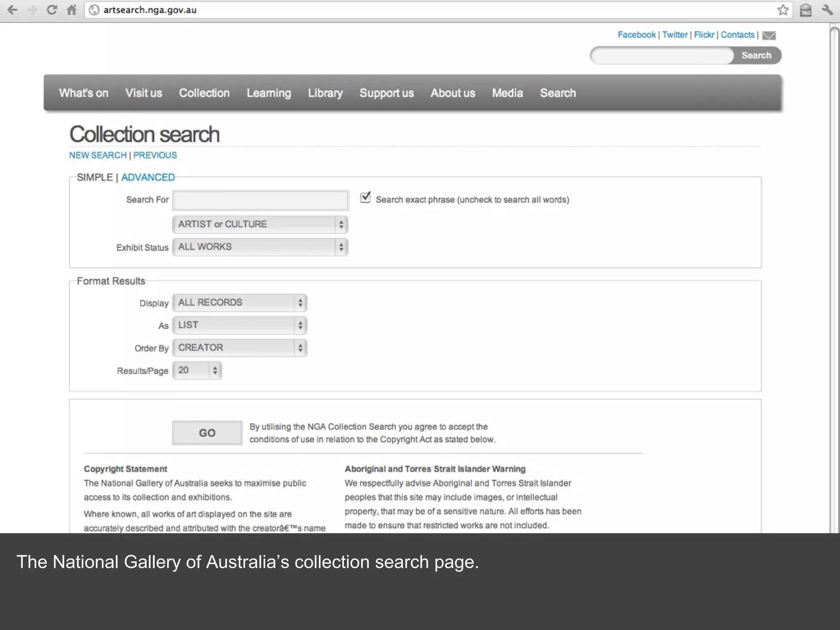
Task: Go to the browser home icon
Action: point(72,10)
